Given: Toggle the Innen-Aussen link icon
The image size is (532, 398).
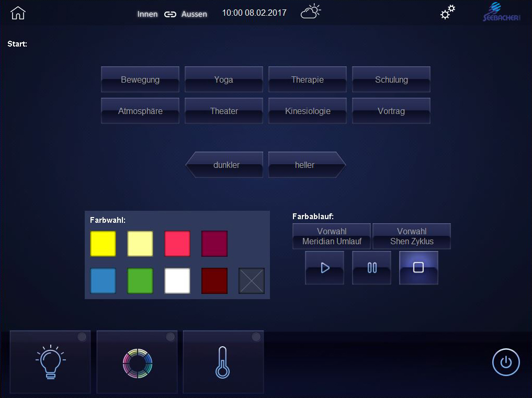Looking at the screenshot, I should click(170, 14).
